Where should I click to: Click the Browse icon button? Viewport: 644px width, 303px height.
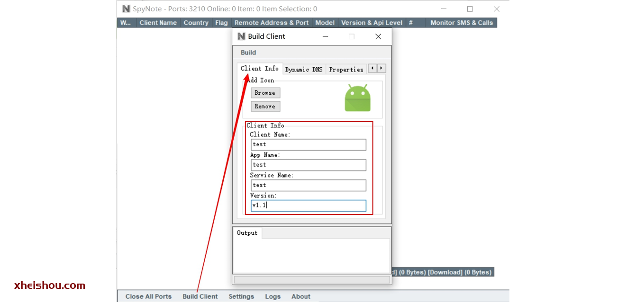tap(265, 93)
